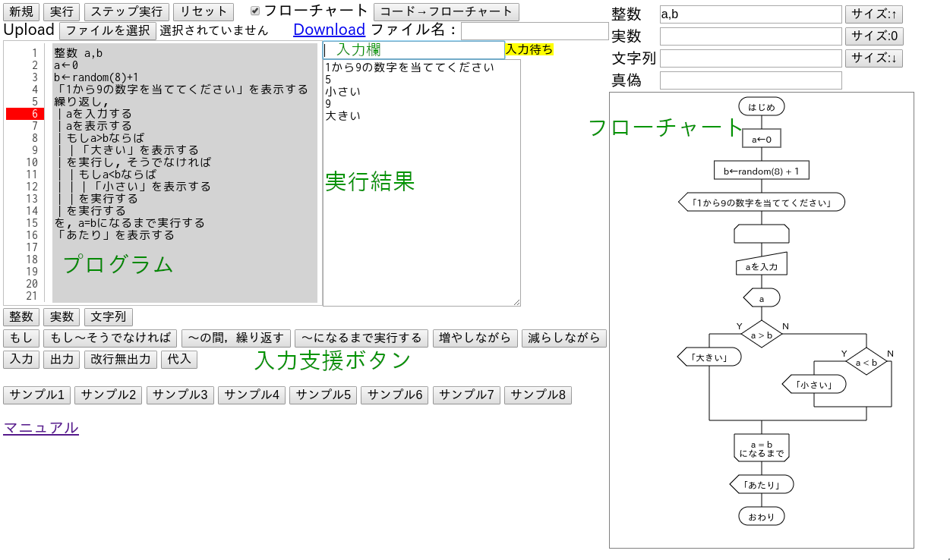Click the 実行 run button
Viewport: 950px width, 560px height.
61,12
